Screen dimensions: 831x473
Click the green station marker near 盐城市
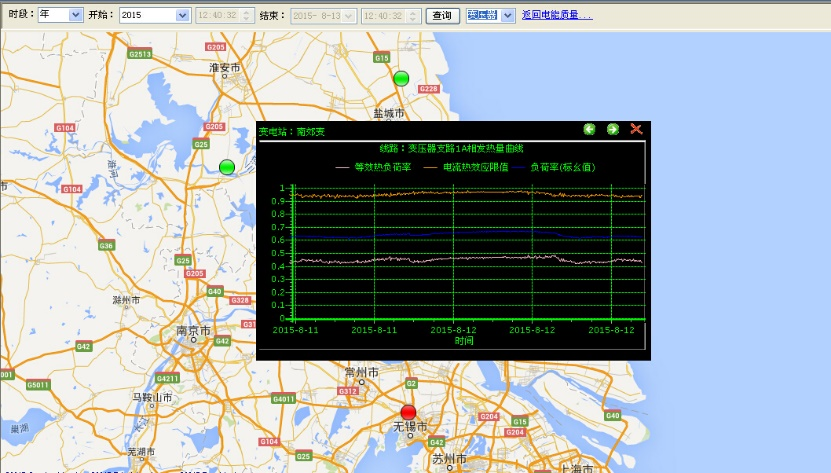pyautogui.click(x=401, y=79)
